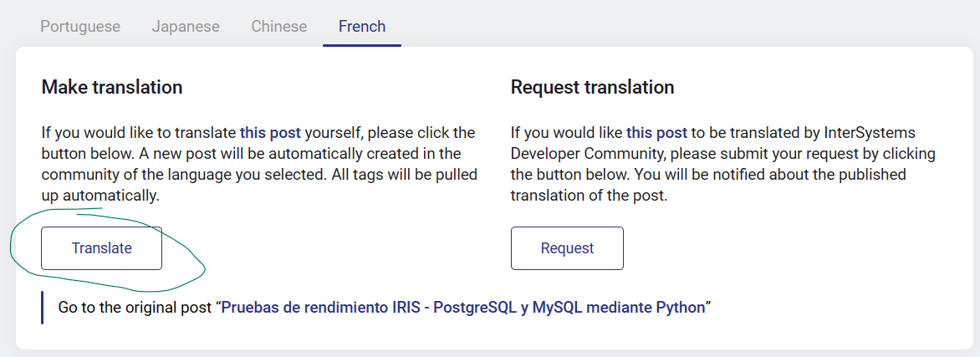The width and height of the screenshot is (980, 357).
Task: Click the underline indicator beneath the French tab
Action: 362,45
